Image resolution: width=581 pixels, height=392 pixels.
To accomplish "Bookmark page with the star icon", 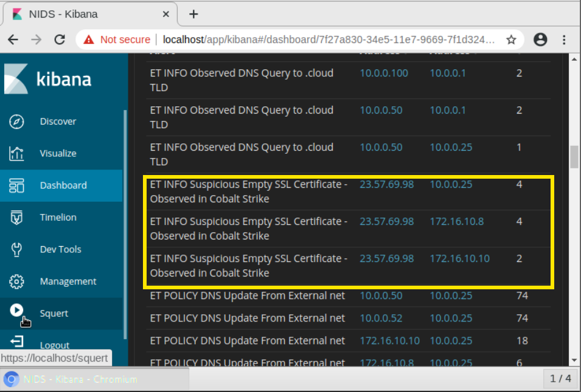I will tap(511, 40).
